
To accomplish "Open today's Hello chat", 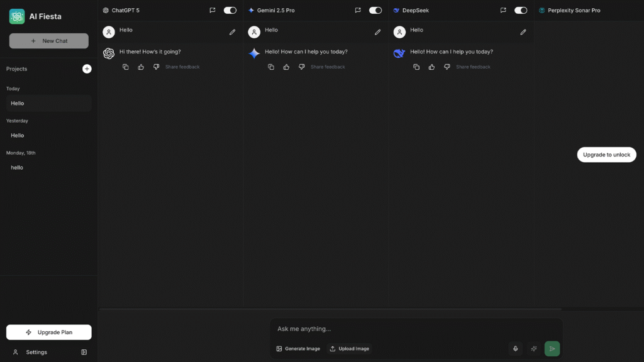I will point(49,103).
